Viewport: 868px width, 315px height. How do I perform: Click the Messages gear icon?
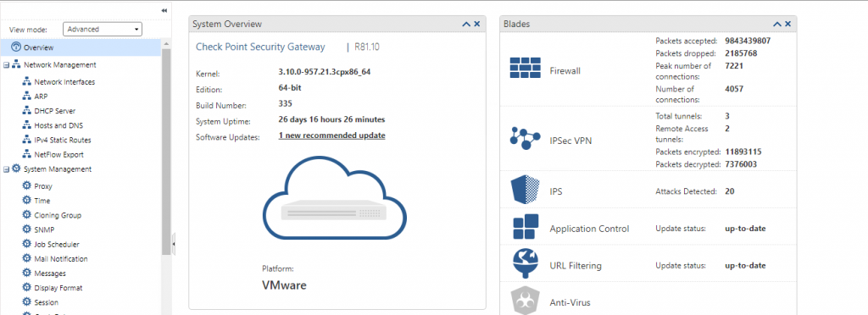(x=26, y=273)
